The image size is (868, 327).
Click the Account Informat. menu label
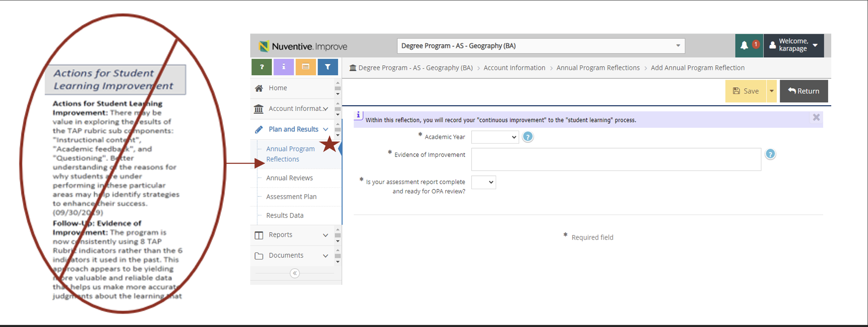pyautogui.click(x=296, y=109)
